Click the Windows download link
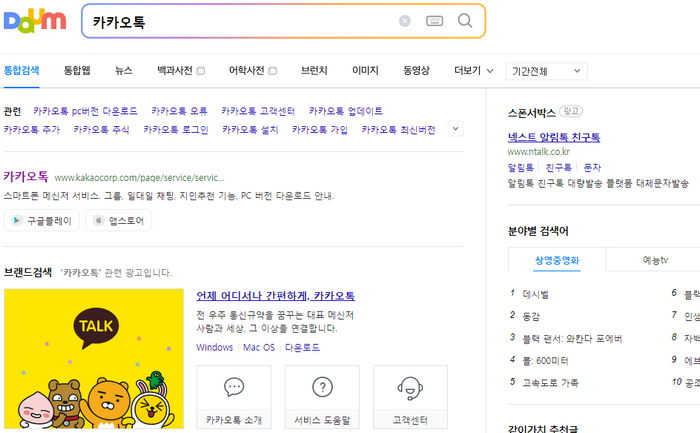Image resolution: width=700 pixels, height=433 pixels. tap(214, 347)
